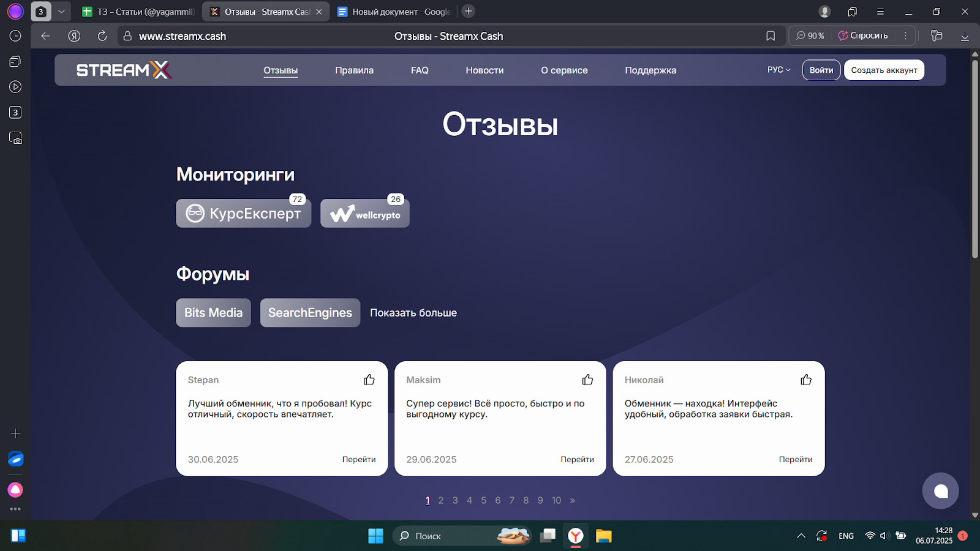Click the Windows taskbar search box

pos(462,536)
